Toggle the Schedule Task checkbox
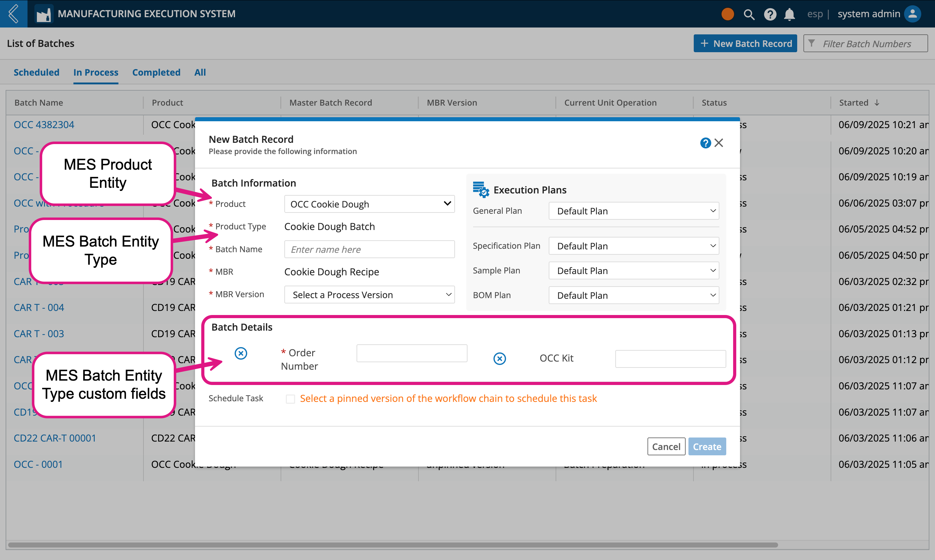This screenshot has width=935, height=560. point(290,399)
